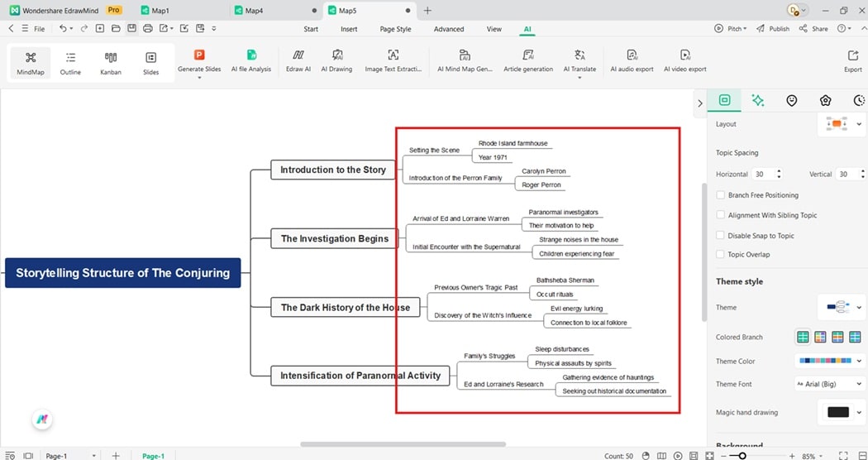Switch to Outline view mode
Image resolution: width=868 pixels, height=460 pixels.
coord(70,63)
